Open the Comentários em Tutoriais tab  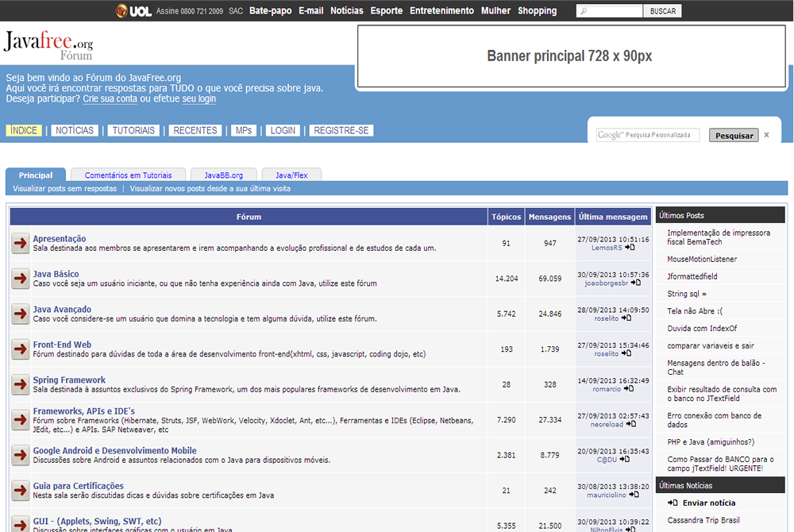pyautogui.click(x=128, y=175)
